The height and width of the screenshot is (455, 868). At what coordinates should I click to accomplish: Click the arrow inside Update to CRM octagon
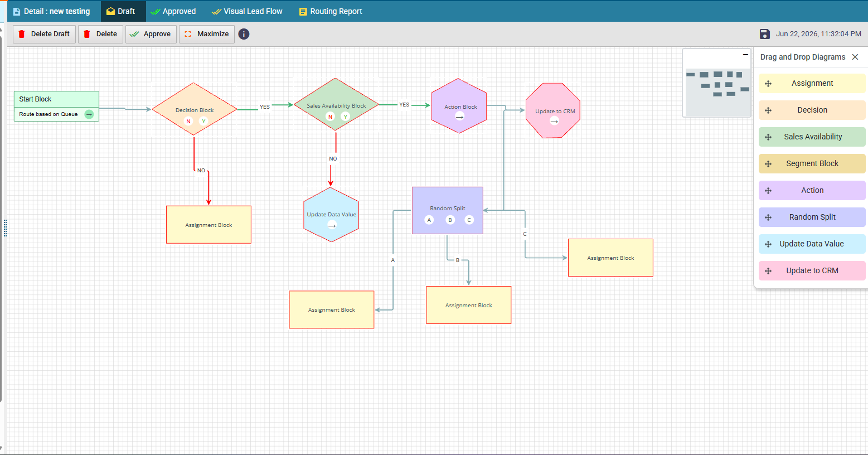coord(554,121)
